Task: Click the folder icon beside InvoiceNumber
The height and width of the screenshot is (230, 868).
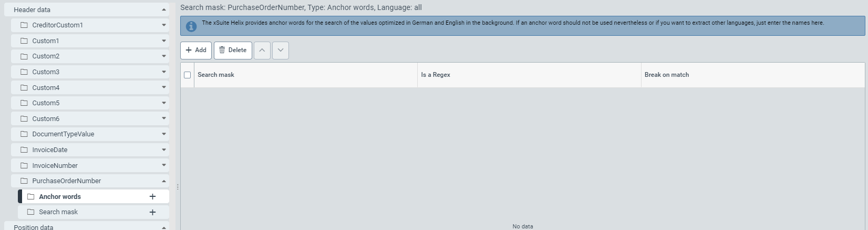Action: pyautogui.click(x=24, y=165)
